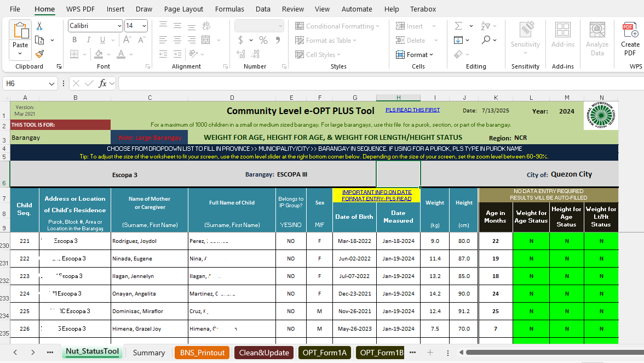The height and width of the screenshot is (363, 644).
Task: Open the Clean&Update sheet tab
Action: [264, 353]
